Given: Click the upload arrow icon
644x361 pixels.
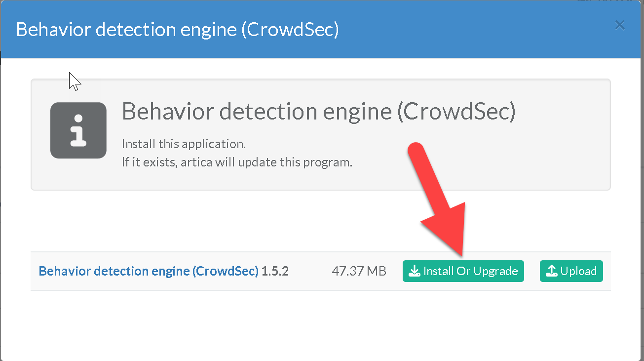Looking at the screenshot, I should (x=552, y=271).
